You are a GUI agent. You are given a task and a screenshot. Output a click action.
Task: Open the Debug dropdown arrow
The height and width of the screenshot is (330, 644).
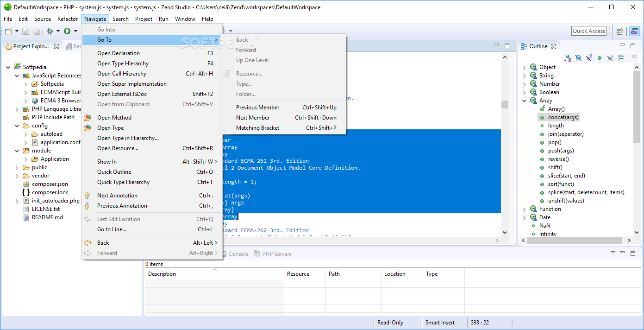pyautogui.click(x=58, y=31)
